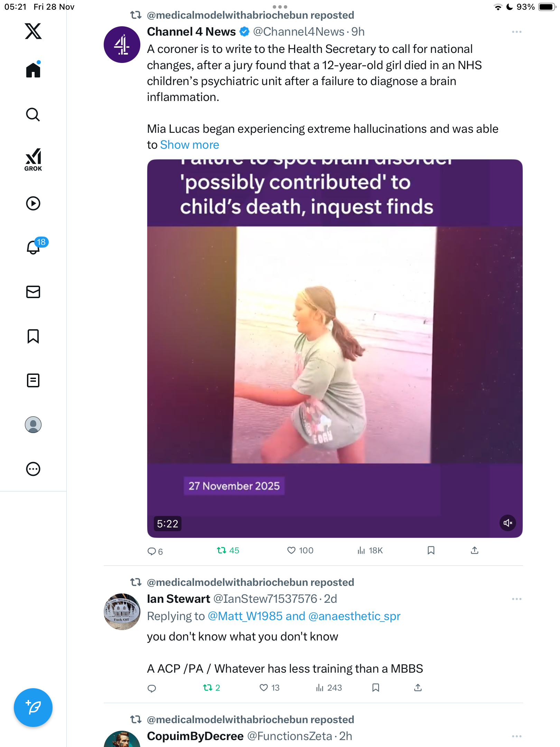Expand tweet text with Show more
This screenshot has height=747, width=560.
tap(189, 145)
